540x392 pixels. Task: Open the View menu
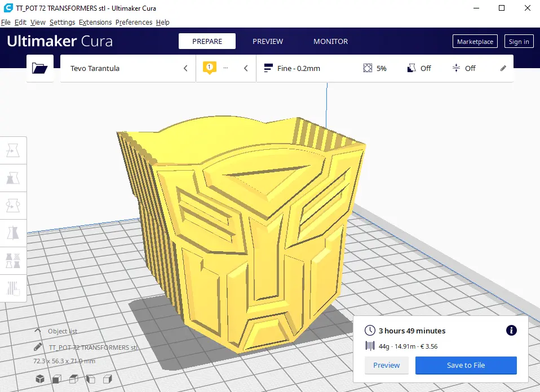coord(38,23)
